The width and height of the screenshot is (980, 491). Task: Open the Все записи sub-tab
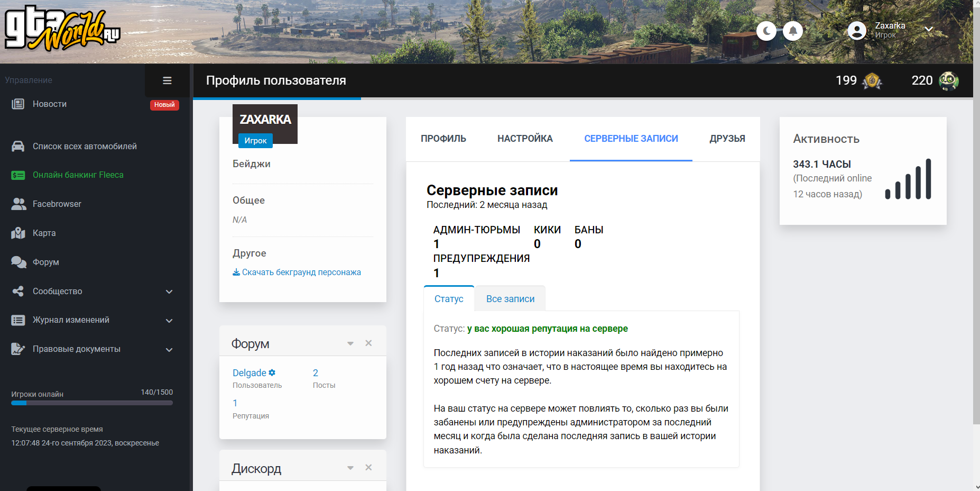pos(510,299)
